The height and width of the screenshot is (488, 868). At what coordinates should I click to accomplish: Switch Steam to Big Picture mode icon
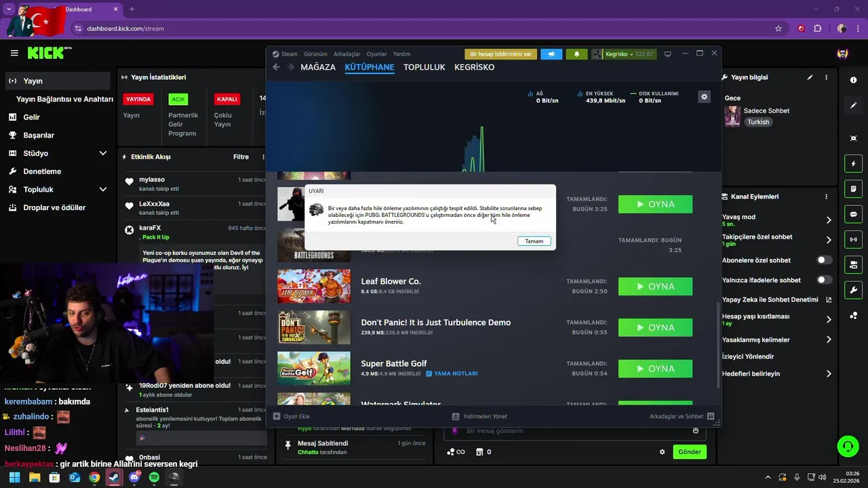[667, 54]
